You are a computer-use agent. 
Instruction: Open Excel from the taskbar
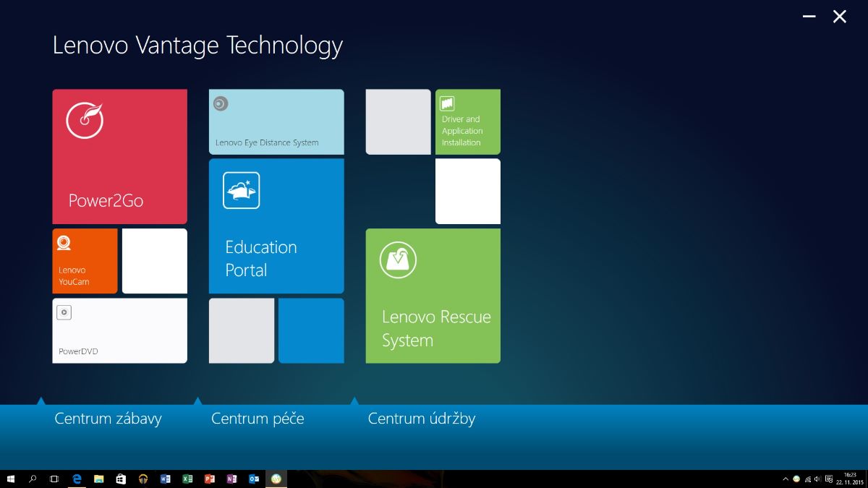point(187,479)
